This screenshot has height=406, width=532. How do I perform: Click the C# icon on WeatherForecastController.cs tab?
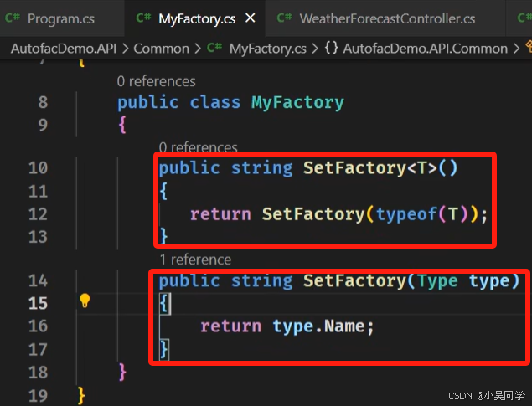(x=284, y=18)
